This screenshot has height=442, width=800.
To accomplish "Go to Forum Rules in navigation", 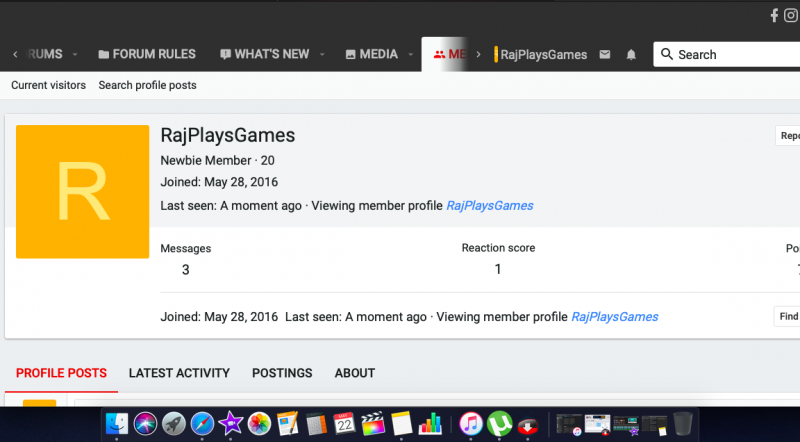I will pos(146,54).
